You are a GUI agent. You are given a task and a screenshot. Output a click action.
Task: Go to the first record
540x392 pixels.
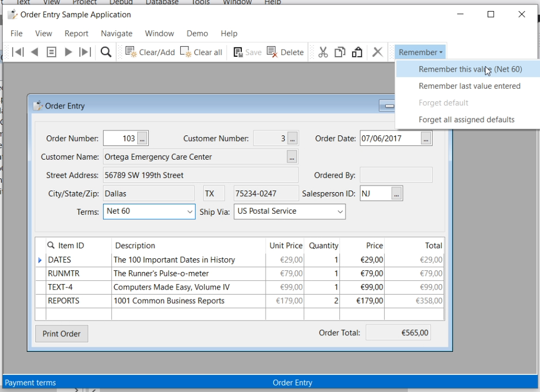pyautogui.click(x=18, y=52)
